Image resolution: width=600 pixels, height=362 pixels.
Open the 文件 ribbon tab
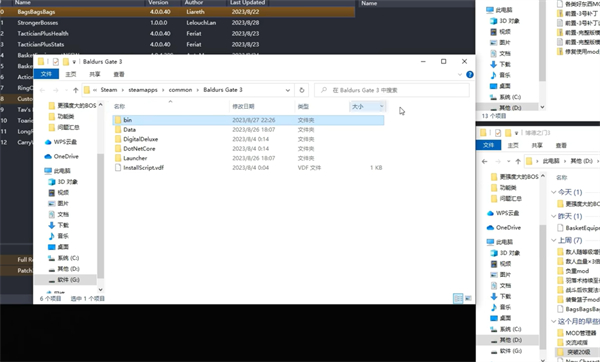(46, 74)
